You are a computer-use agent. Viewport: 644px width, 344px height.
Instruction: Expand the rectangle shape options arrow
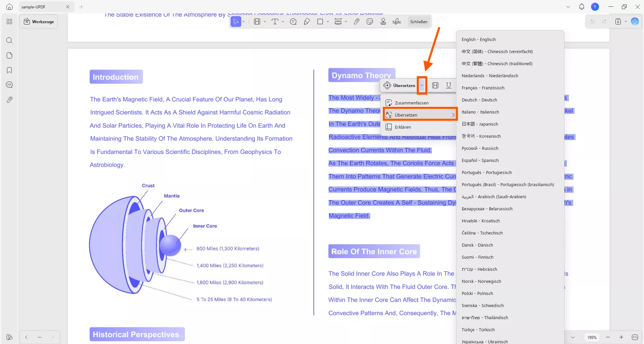click(x=328, y=22)
